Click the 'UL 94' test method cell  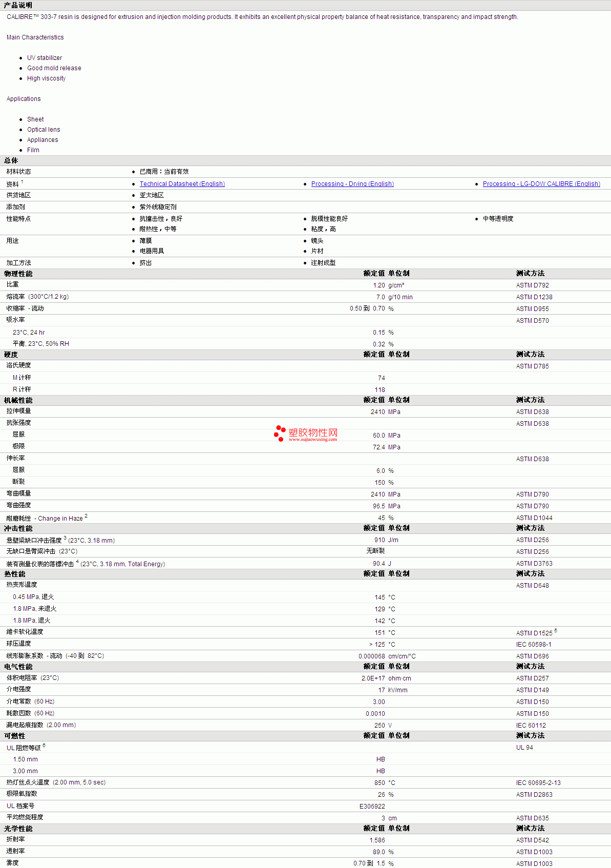524,748
